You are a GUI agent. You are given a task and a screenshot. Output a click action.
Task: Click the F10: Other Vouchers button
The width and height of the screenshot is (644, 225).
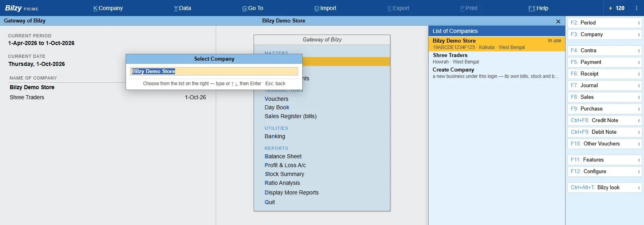605,144
